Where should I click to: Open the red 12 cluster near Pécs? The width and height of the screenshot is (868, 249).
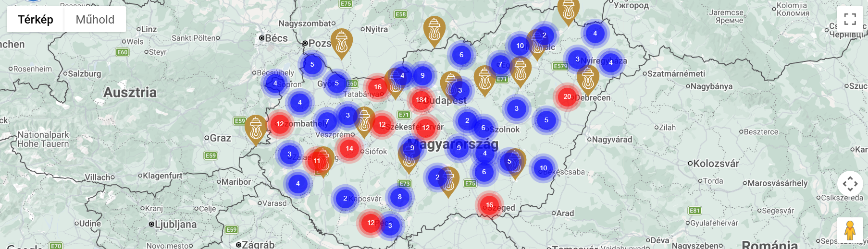pos(371,223)
